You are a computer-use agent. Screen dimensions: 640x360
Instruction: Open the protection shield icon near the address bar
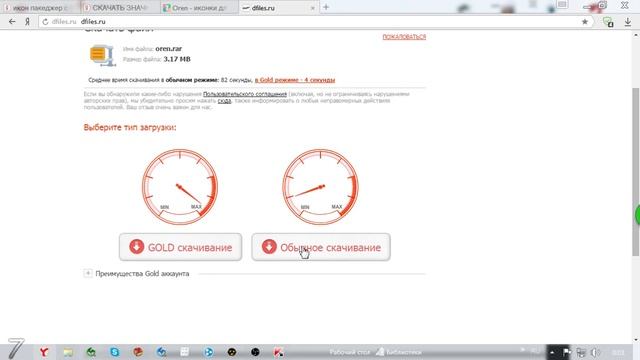(608, 22)
